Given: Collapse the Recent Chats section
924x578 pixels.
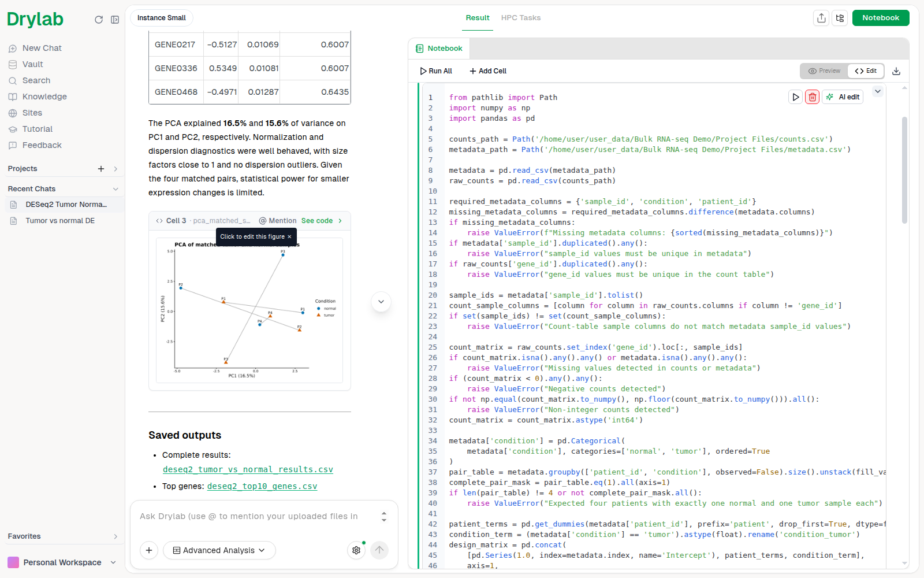Looking at the screenshot, I should point(115,189).
